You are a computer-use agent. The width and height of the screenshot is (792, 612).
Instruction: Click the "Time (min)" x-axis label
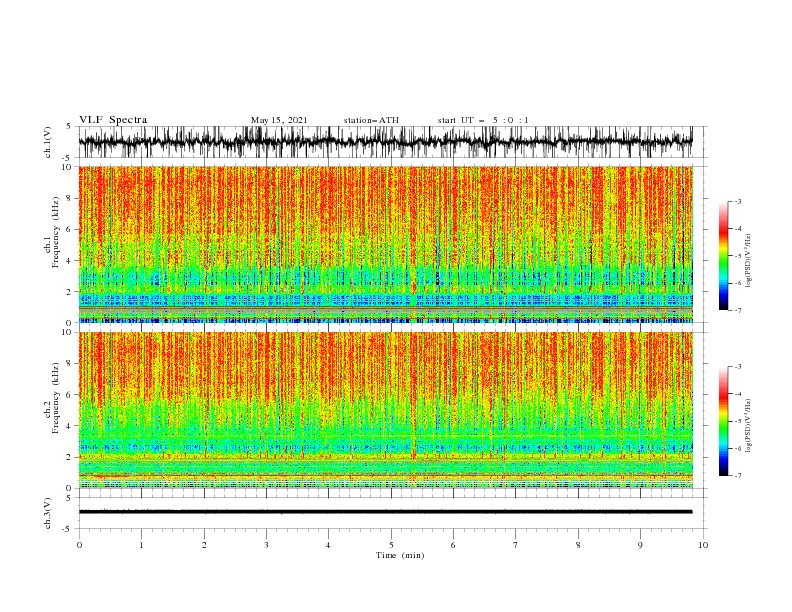point(400,555)
